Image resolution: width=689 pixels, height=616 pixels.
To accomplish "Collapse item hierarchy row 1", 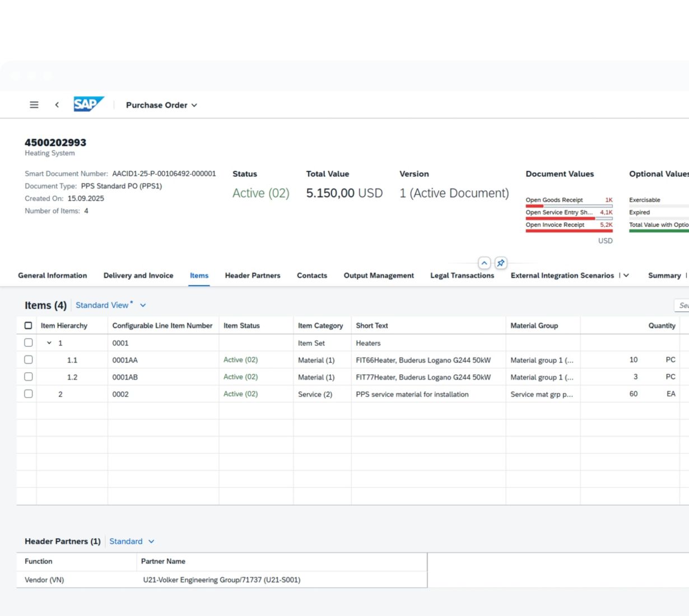I will tap(49, 343).
